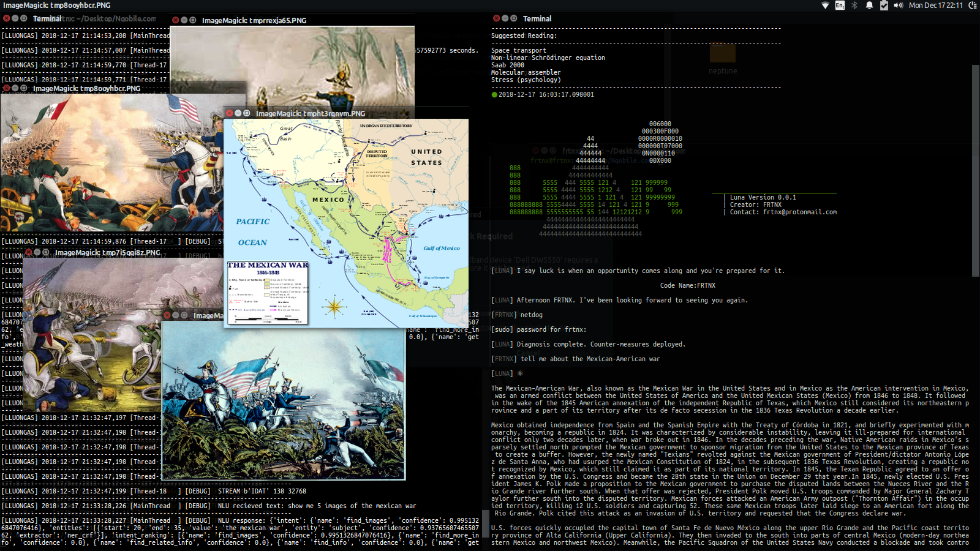The image size is (980, 551).
Task: Click 'Space transport' suggested reading line
Action: tap(518, 50)
